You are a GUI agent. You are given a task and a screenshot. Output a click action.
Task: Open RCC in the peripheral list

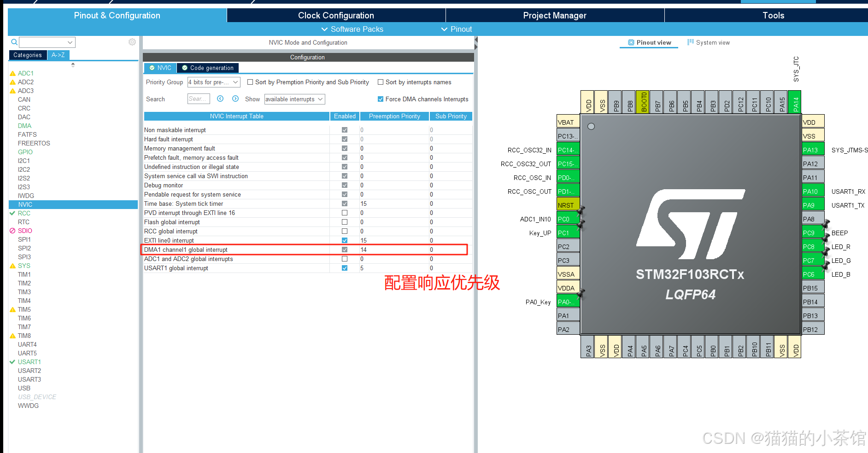(24, 213)
